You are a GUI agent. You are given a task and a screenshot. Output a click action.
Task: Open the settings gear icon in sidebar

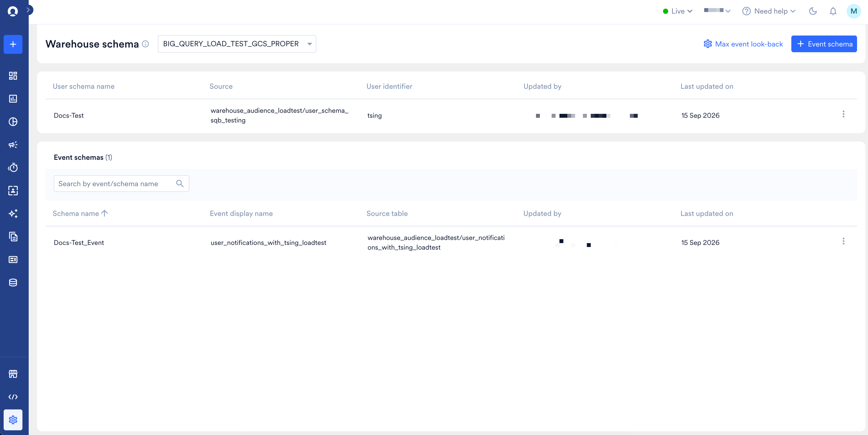pos(13,420)
